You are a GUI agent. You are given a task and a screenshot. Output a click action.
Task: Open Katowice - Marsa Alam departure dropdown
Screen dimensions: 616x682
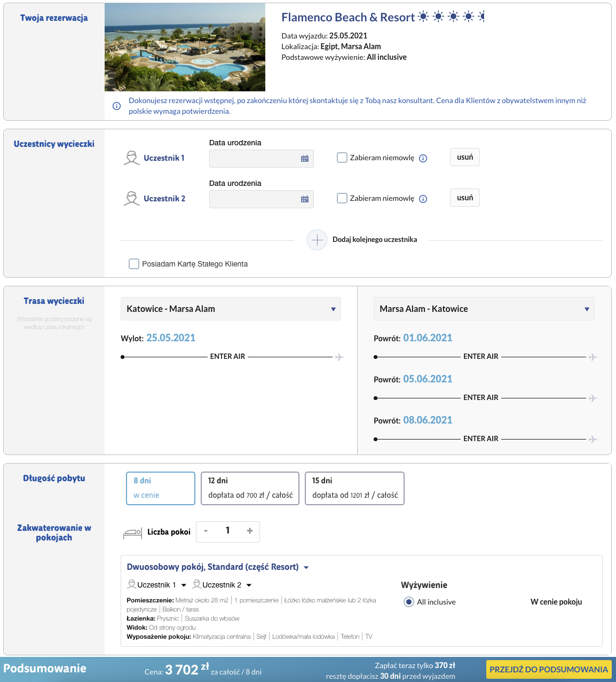click(x=231, y=309)
